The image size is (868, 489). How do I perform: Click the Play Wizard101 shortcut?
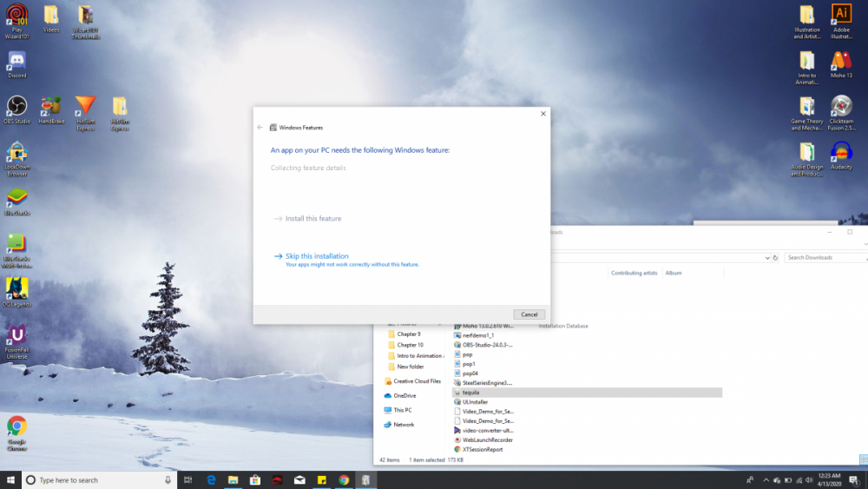tap(16, 16)
